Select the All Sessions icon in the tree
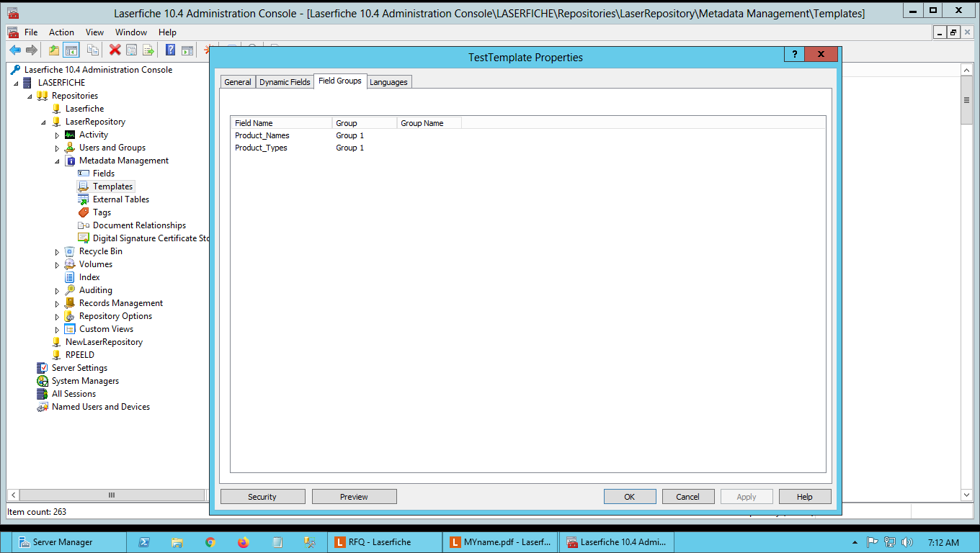 [43, 394]
